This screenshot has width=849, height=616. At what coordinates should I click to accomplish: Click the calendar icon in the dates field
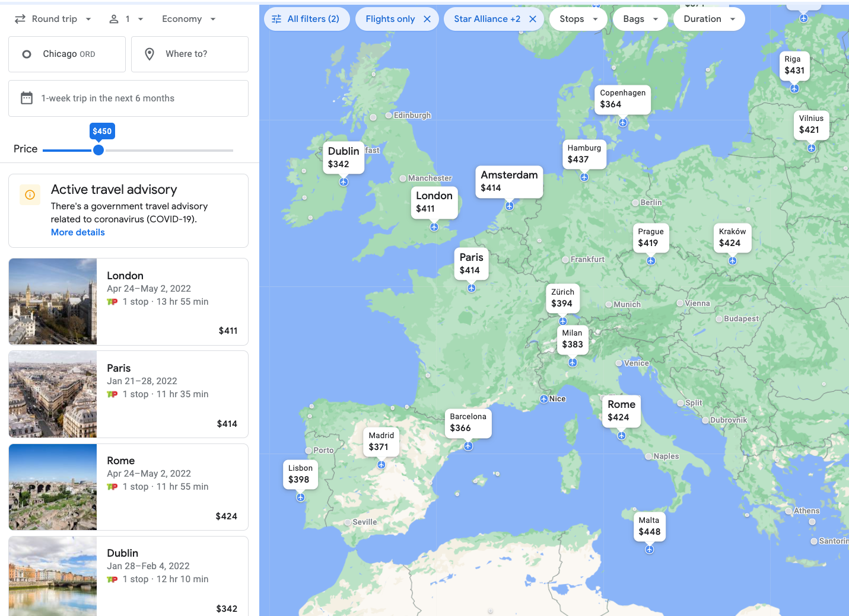pos(27,98)
